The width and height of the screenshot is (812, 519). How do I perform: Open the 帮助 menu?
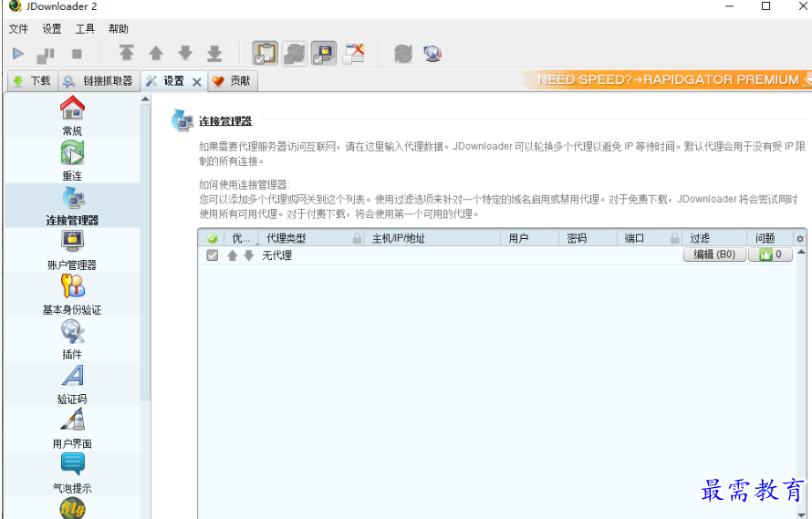click(118, 29)
